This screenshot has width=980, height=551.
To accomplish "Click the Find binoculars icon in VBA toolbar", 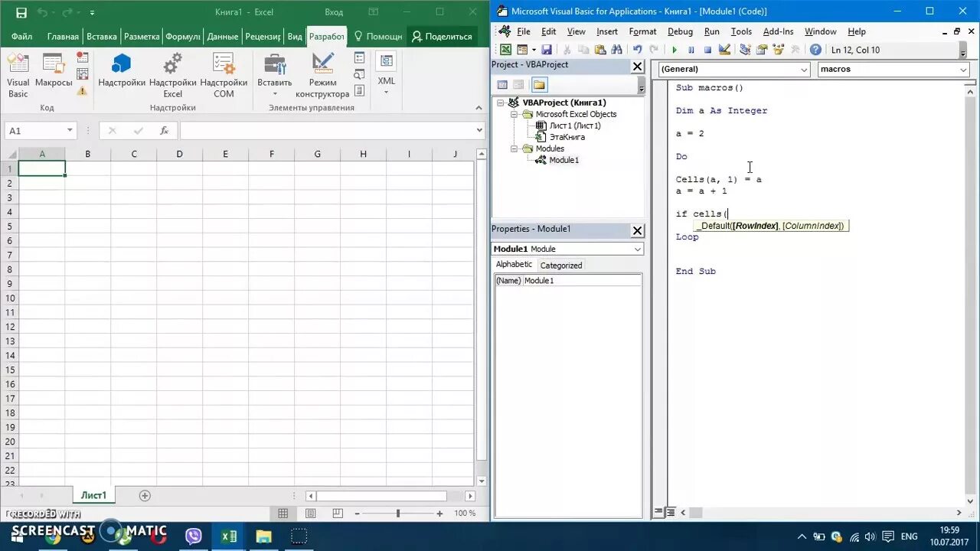I will click(x=616, y=50).
